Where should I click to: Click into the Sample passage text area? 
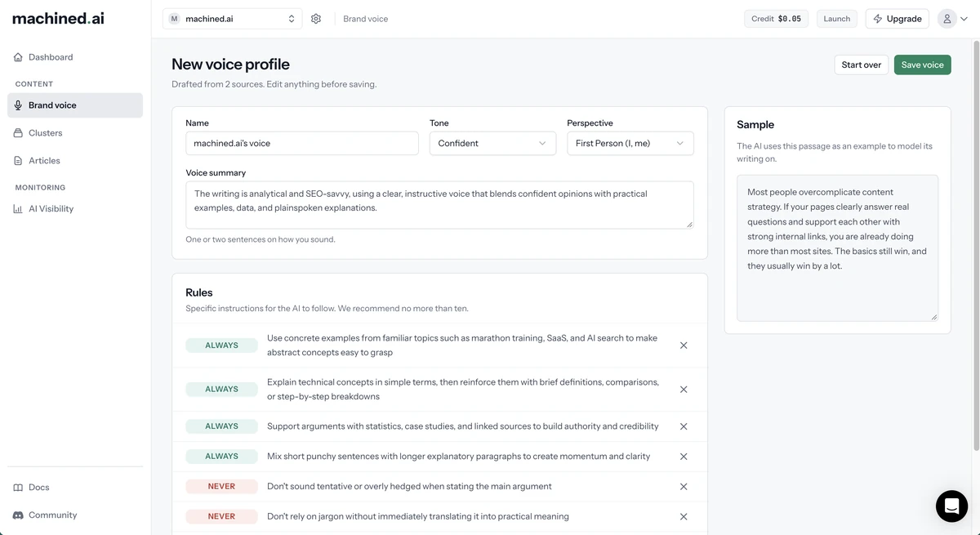tap(838, 247)
